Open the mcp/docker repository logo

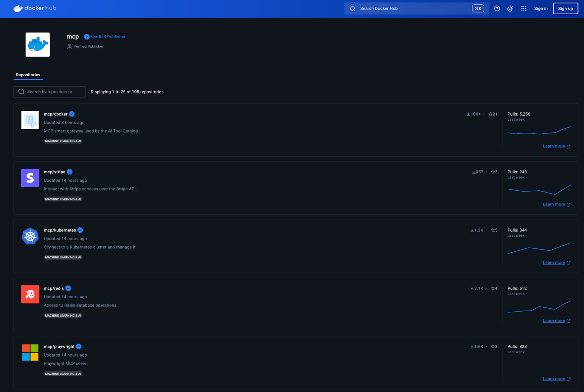(x=30, y=120)
